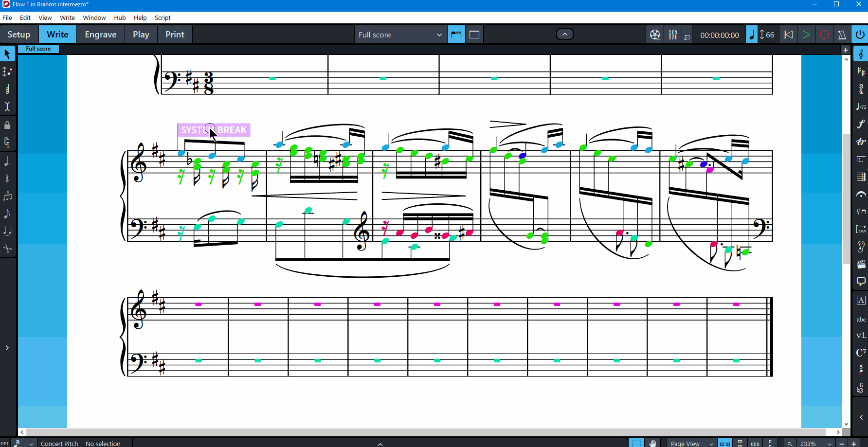Viewport: 868px width, 447px height.
Task: Toggle dotted notes tool
Action: pyautogui.click(x=7, y=161)
